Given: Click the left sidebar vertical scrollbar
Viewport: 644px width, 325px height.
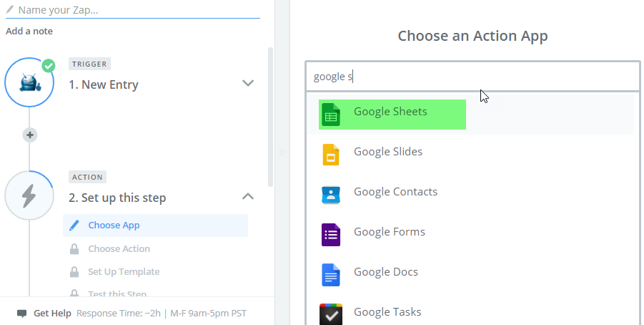Looking at the screenshot, I should 270,117.
